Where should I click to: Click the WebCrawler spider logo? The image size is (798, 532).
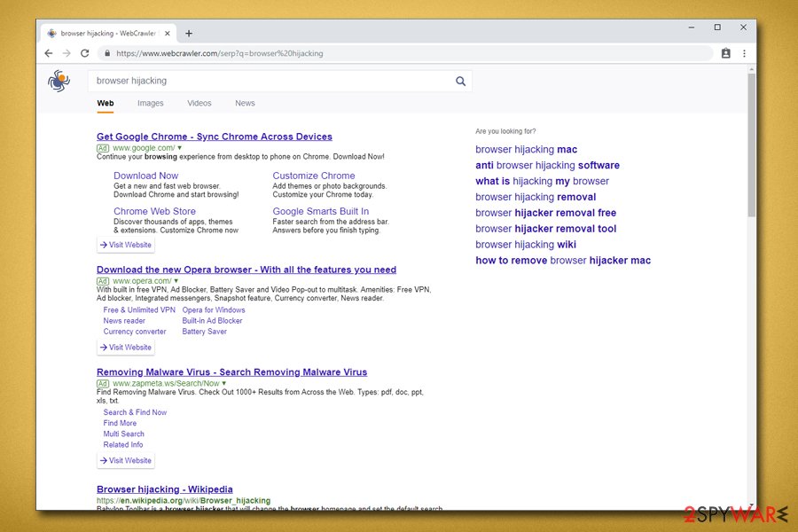(x=59, y=81)
